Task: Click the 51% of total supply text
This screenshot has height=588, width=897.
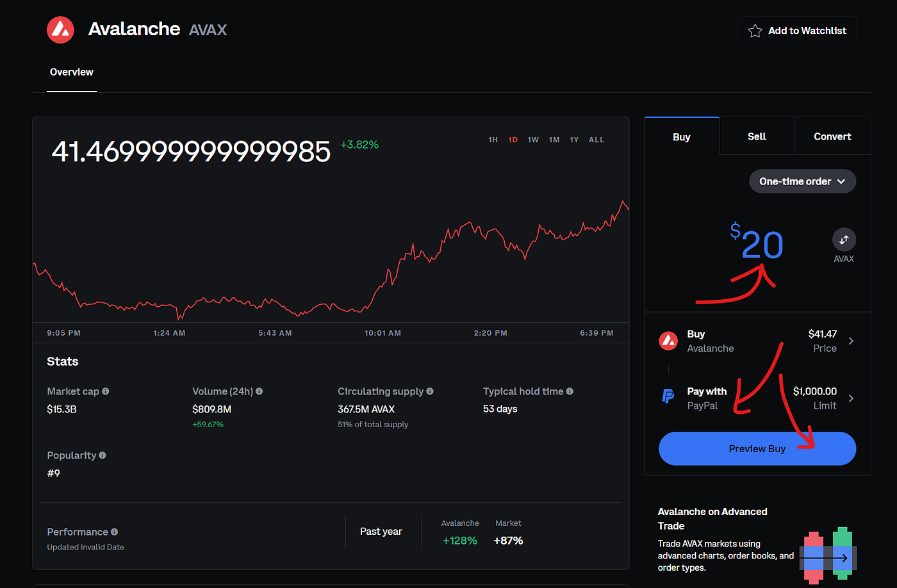Action: pos(373,425)
